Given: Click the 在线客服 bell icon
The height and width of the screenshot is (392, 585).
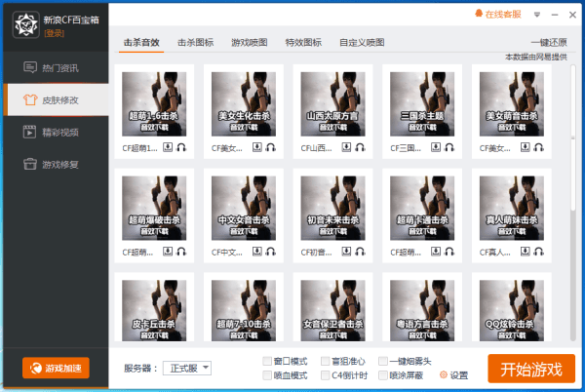Looking at the screenshot, I should click(479, 15).
